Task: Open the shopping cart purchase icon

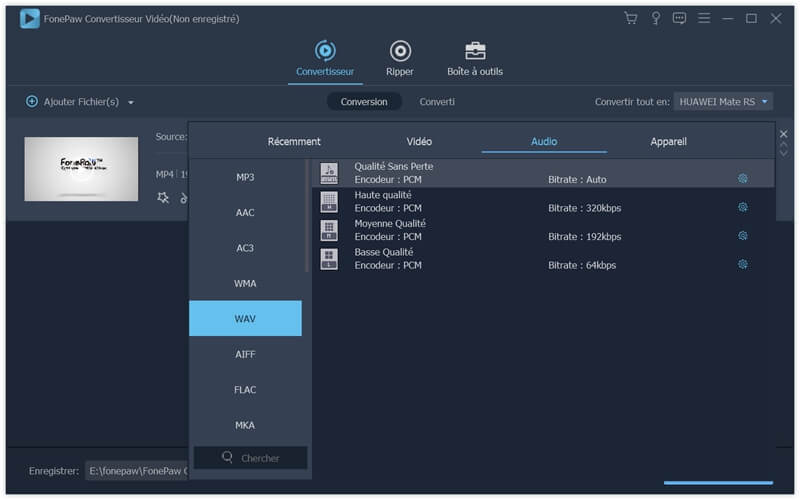Action: click(x=631, y=18)
